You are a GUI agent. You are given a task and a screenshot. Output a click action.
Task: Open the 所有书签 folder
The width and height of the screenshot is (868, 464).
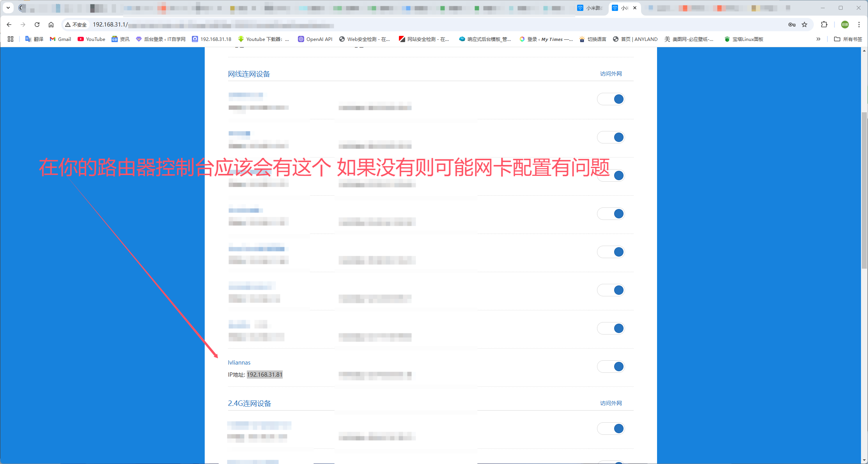(848, 39)
